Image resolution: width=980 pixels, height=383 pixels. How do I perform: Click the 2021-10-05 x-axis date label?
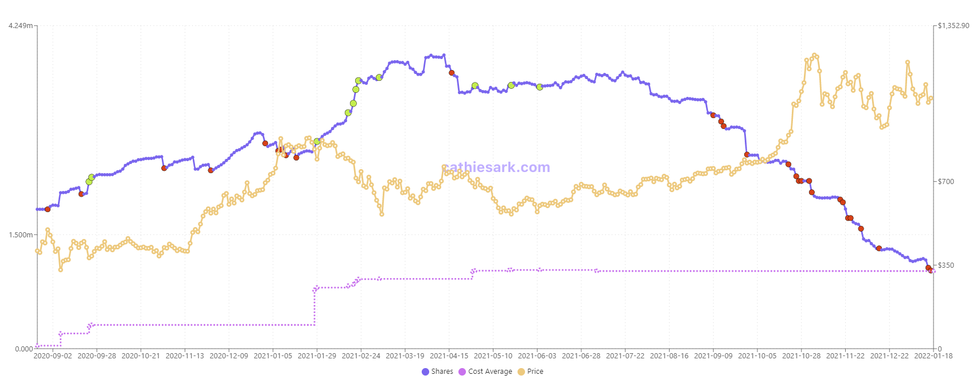pos(757,356)
